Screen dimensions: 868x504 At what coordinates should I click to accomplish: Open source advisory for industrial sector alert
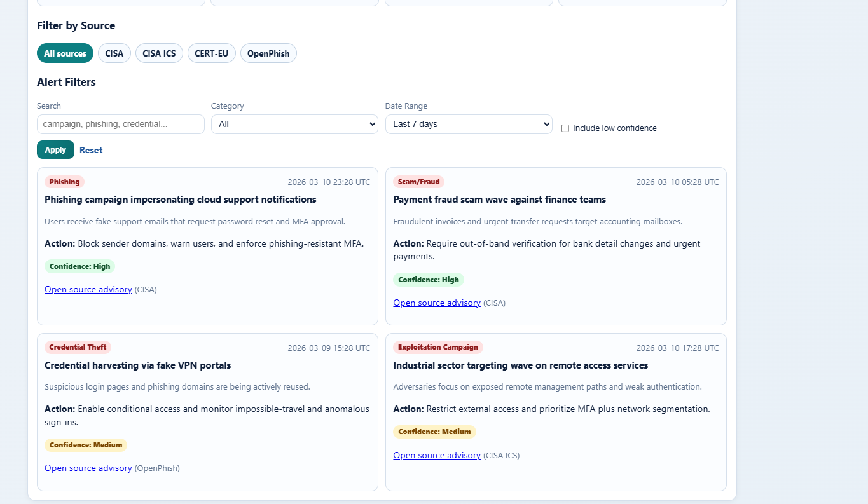pos(436,455)
